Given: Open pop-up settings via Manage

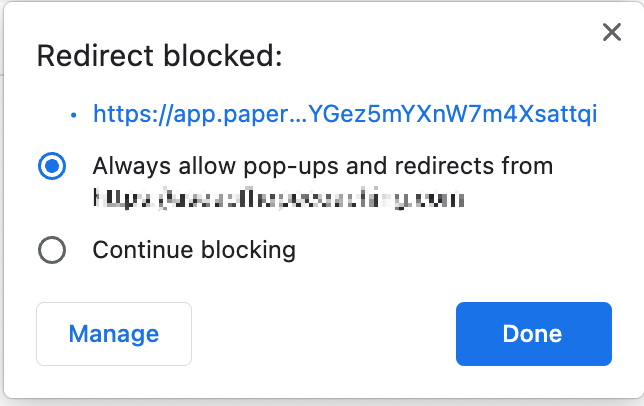Looking at the screenshot, I should click(x=114, y=334).
